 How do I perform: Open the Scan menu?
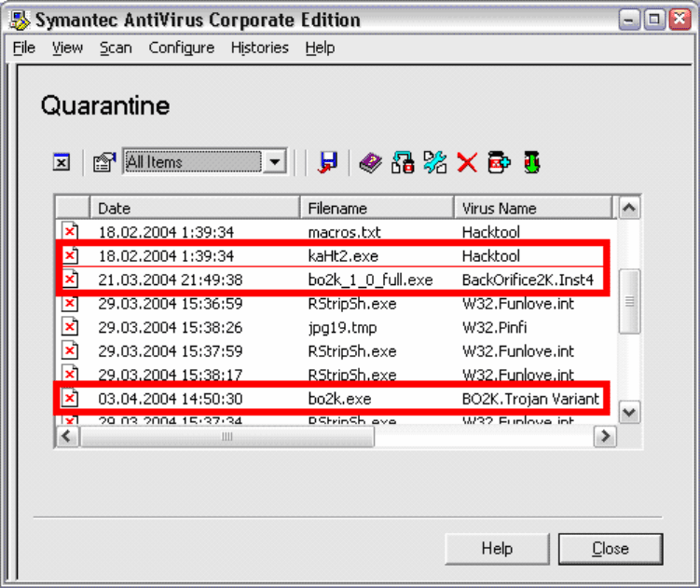click(116, 48)
